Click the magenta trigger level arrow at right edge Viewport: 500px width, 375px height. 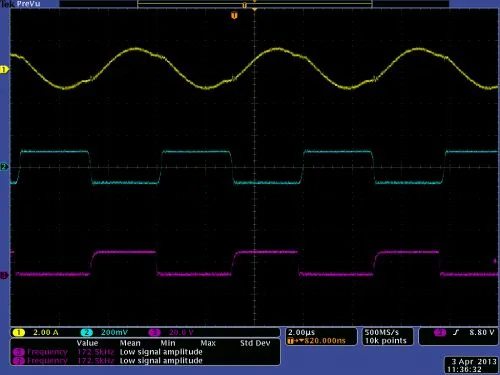click(495, 261)
